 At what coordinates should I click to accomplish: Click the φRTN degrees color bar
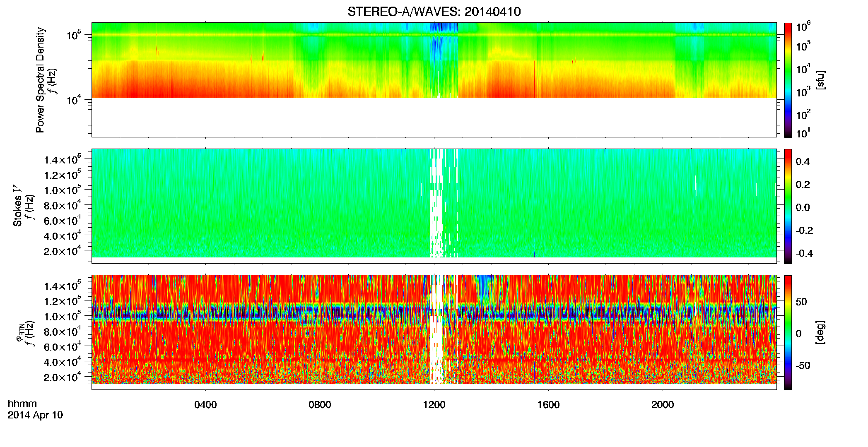point(788,332)
